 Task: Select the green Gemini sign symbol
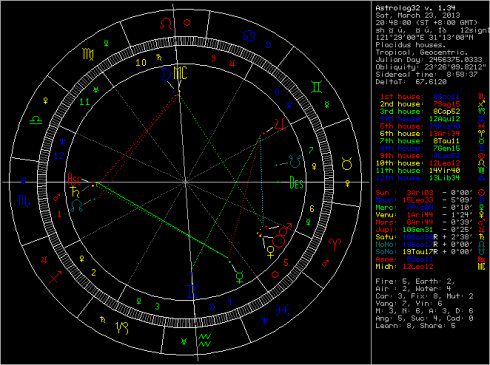(x=317, y=87)
